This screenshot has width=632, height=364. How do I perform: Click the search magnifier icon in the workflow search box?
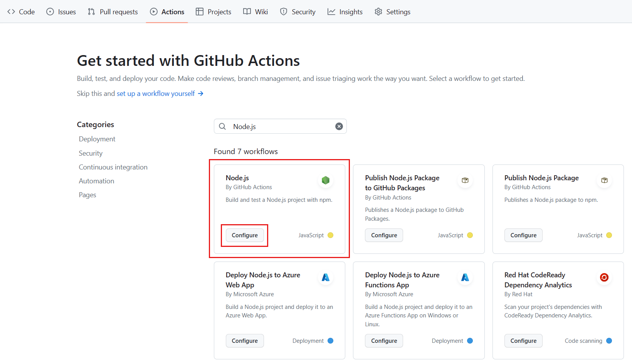pos(222,126)
